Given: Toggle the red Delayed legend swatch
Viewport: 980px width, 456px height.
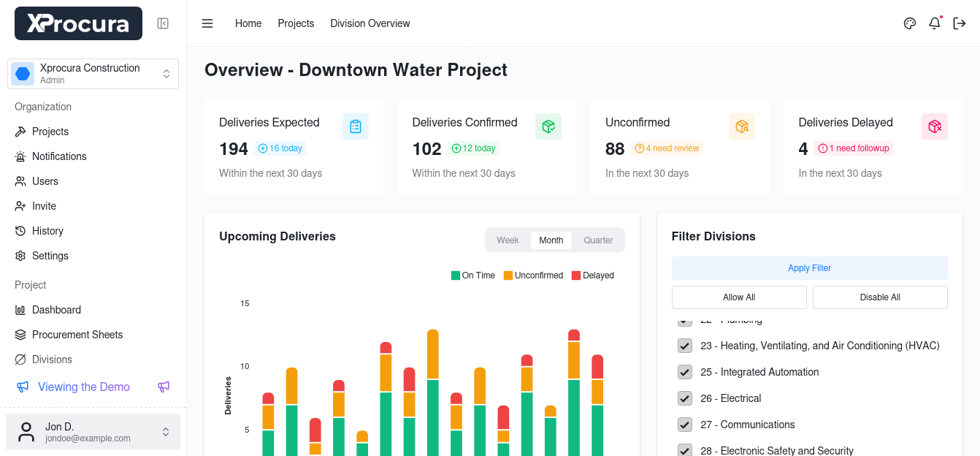Looking at the screenshot, I should [x=576, y=275].
